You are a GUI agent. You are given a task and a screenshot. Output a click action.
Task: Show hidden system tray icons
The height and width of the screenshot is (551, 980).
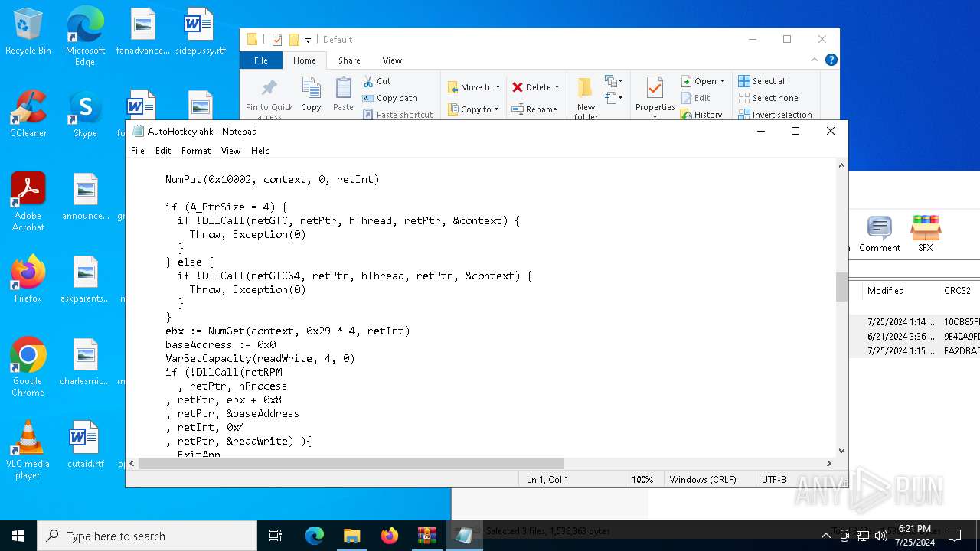825,536
